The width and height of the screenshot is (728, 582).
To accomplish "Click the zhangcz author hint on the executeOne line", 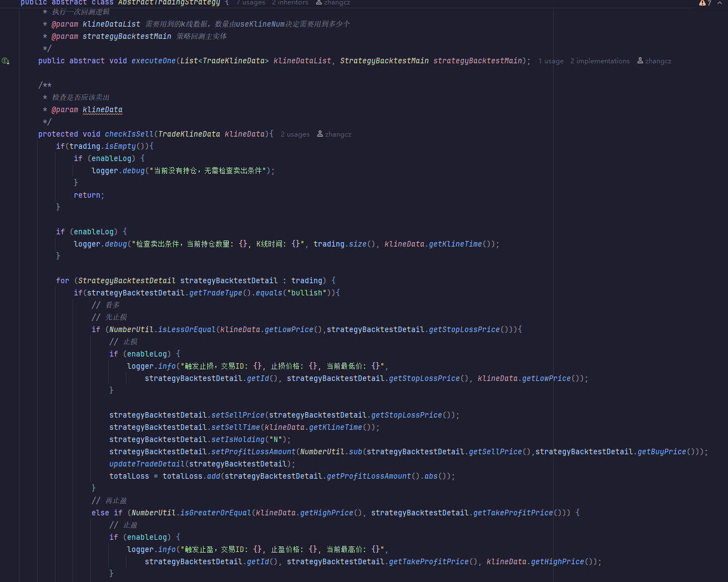I will pos(654,61).
